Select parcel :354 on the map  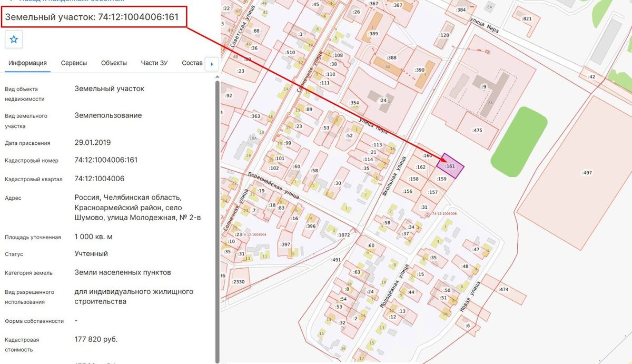point(354,103)
